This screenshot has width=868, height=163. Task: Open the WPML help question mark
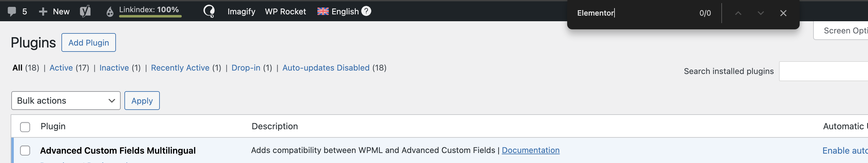coord(366,11)
